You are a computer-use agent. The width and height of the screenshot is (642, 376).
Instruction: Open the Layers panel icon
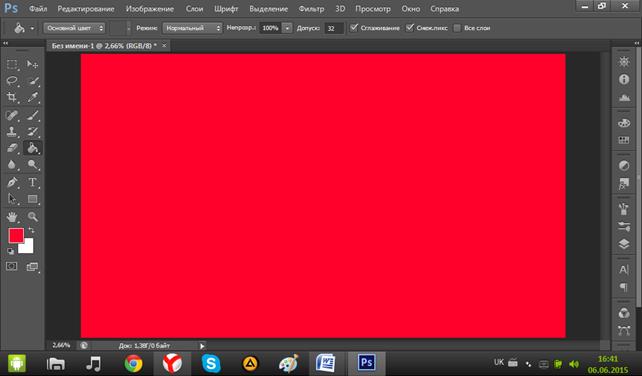(624, 244)
